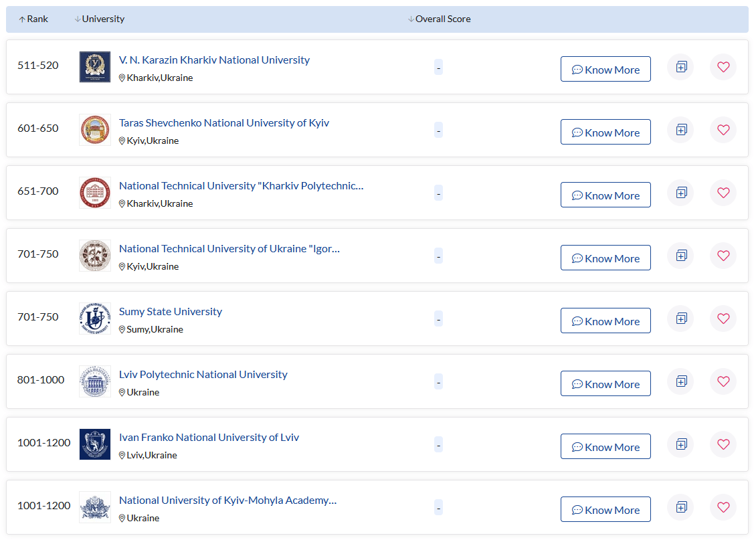Add Taras Shevchenko University to compare

pos(681,130)
